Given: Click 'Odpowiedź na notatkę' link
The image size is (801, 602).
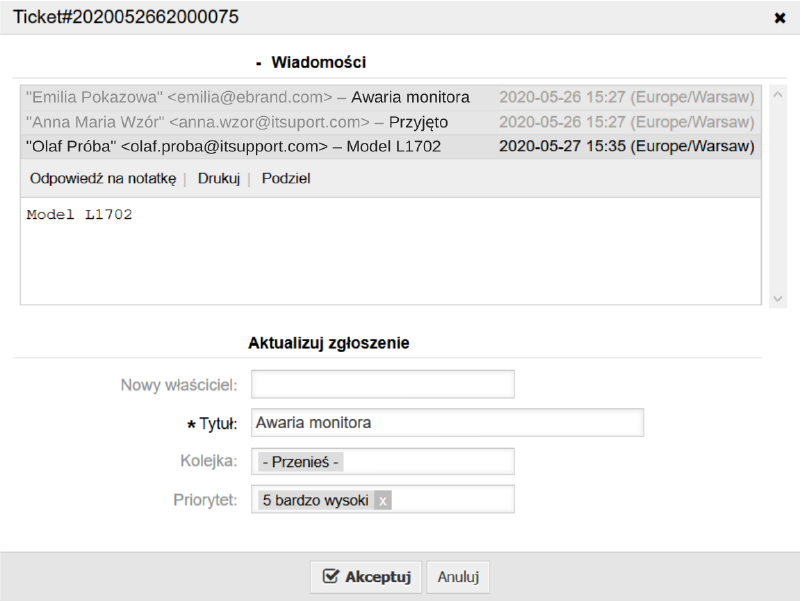Looking at the screenshot, I should coord(103,178).
